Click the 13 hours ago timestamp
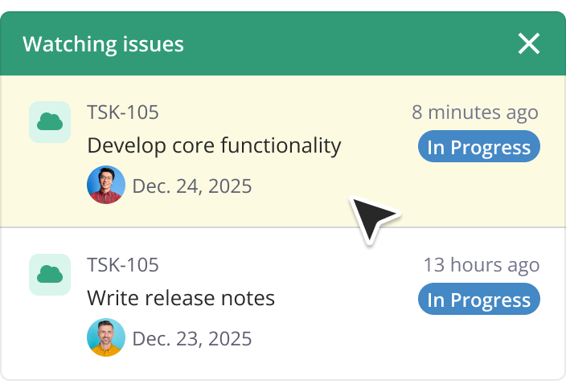Viewport: 566px width, 392px height. [x=481, y=265]
